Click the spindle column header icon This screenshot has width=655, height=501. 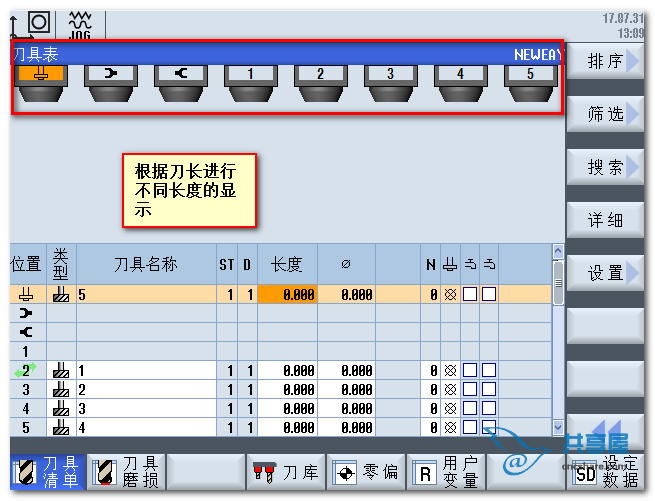coord(450,264)
